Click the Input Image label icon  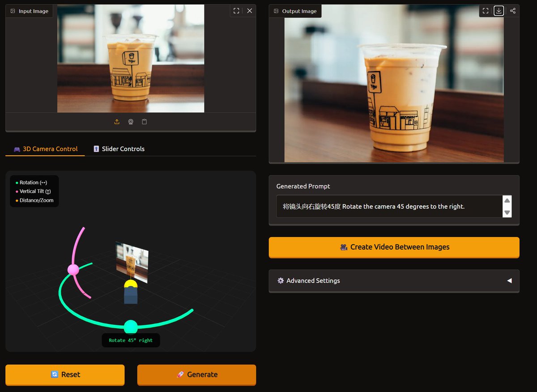click(x=13, y=11)
